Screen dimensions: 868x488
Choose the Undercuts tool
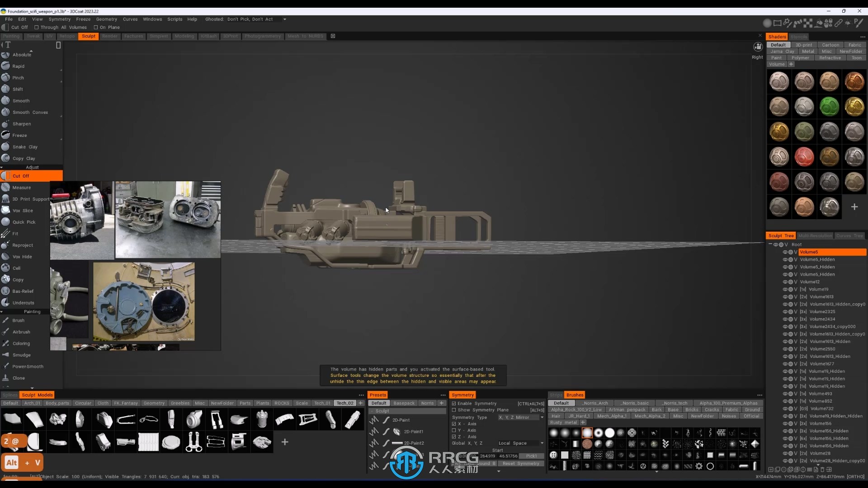[x=23, y=303]
